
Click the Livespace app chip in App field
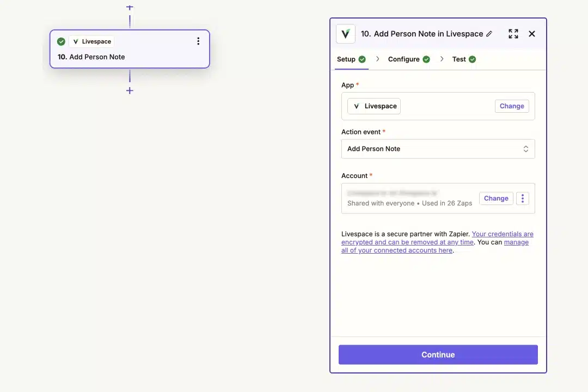point(374,106)
